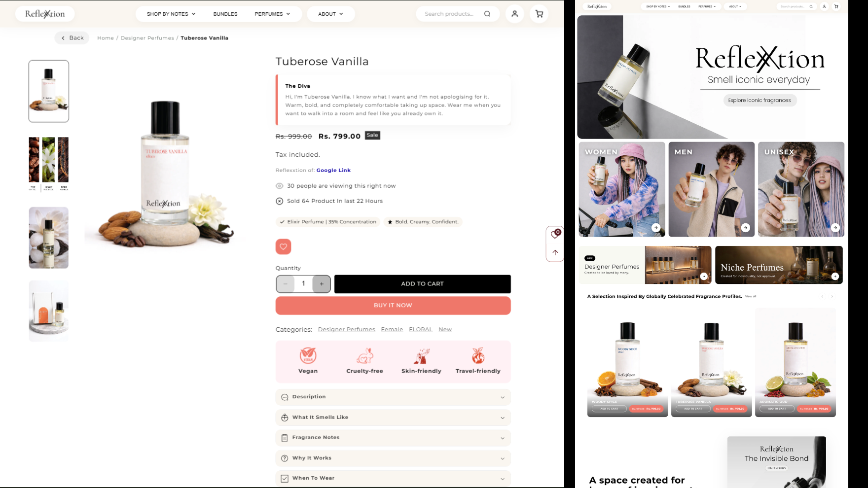Add product to wishlist with heart button
Screen dimensions: 868x488
coord(283,246)
